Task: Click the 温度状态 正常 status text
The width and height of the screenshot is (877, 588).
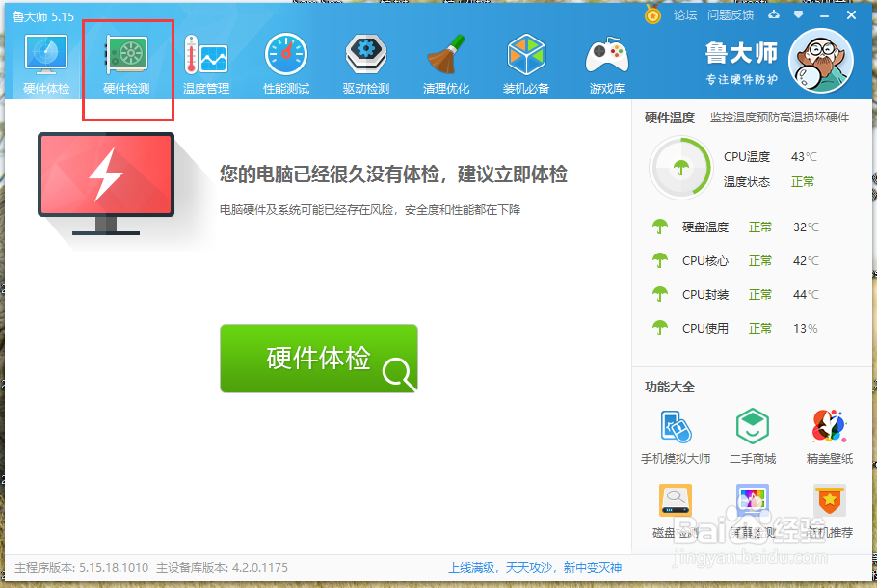Action: click(x=803, y=182)
